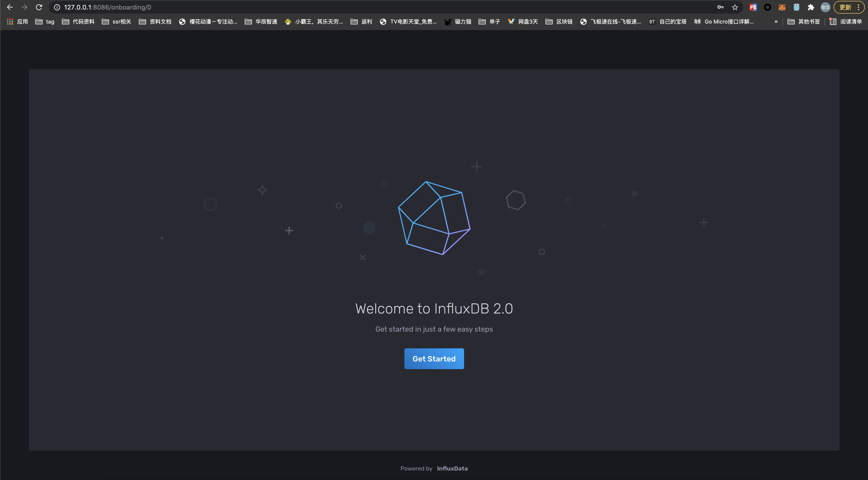Click the 'Get started in just a few easy steps' text
Viewport: 868px width, 480px height.
click(x=434, y=329)
